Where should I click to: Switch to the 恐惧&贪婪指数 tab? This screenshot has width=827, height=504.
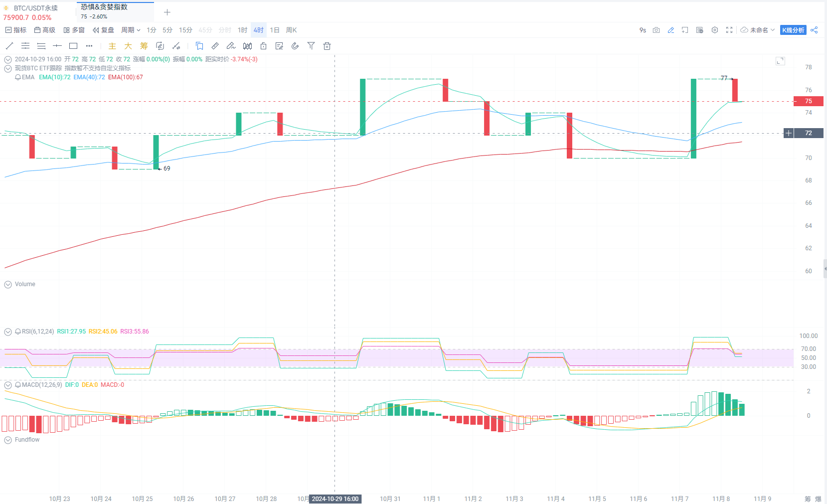click(x=116, y=11)
